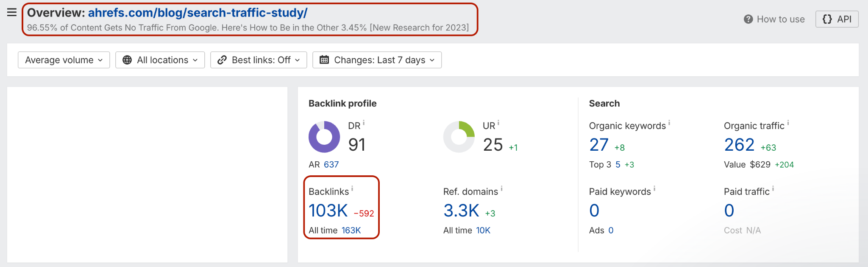
Task: Click the Search section heading
Action: pos(604,103)
